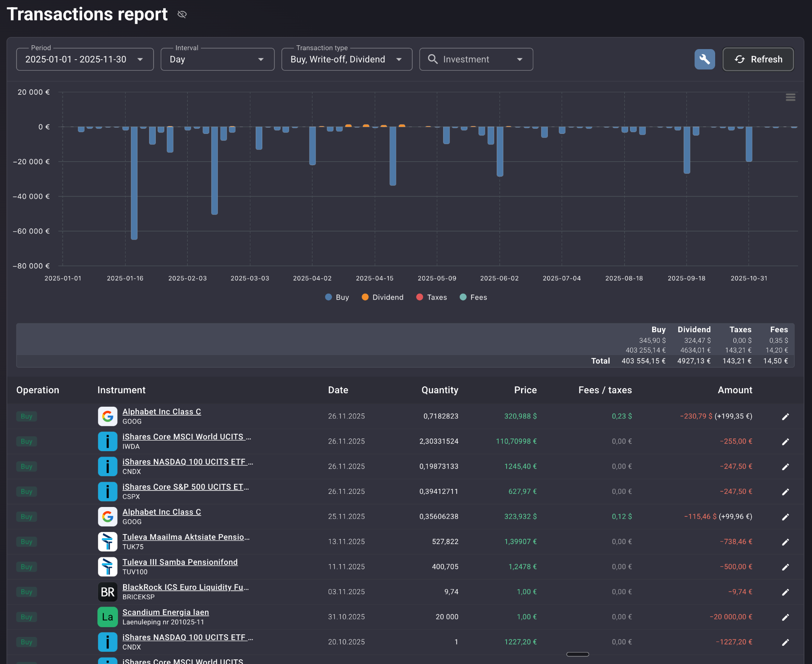Click the total Buy amount 403 554,15 €
Screen dimensions: 812x664
point(643,361)
